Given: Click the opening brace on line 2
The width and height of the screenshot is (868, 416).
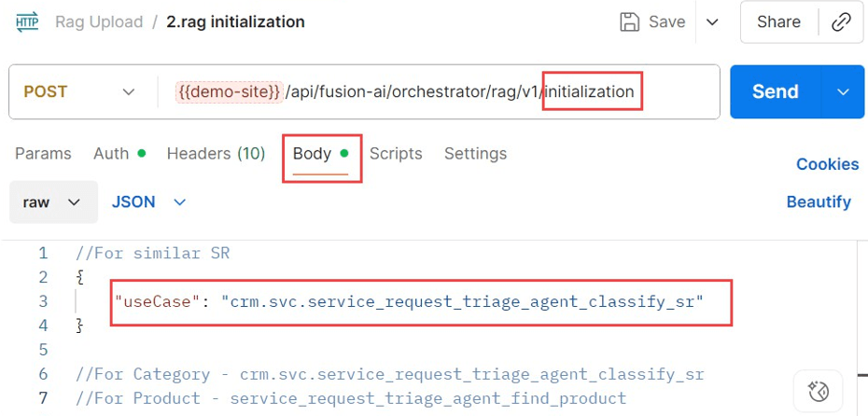Looking at the screenshot, I should click(x=80, y=278).
